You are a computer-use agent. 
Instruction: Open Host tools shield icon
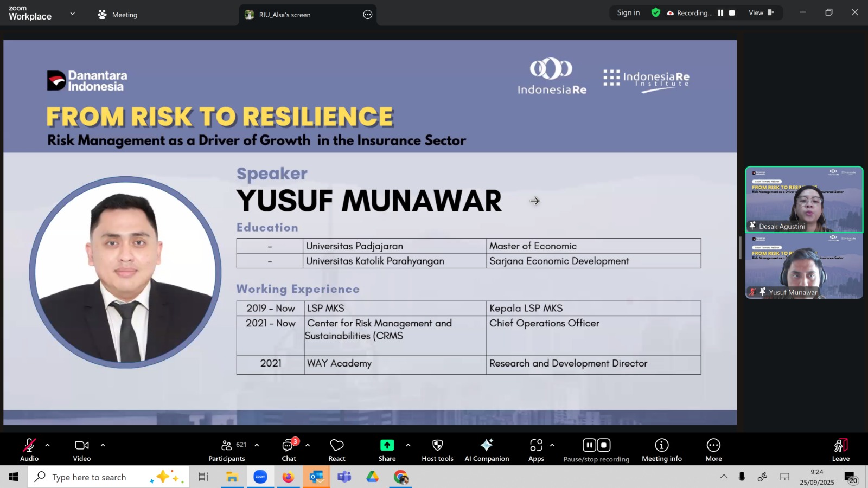pyautogui.click(x=437, y=450)
